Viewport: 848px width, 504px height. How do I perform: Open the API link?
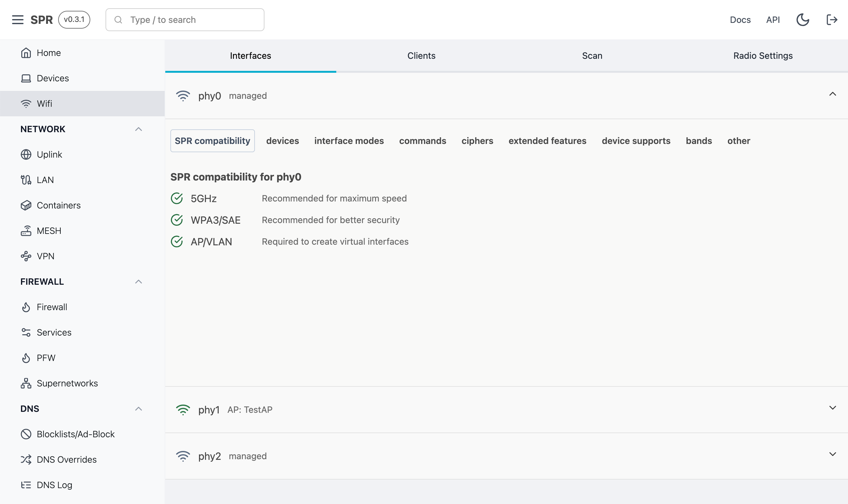(x=773, y=20)
